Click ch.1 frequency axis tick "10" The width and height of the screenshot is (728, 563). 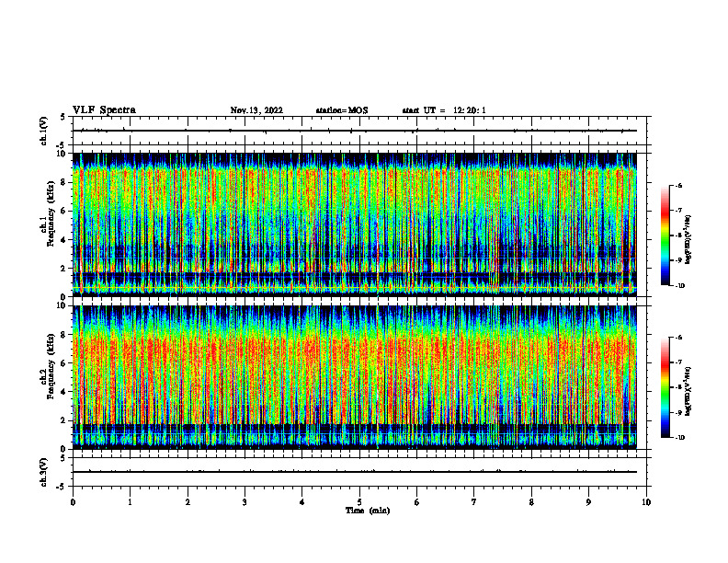click(x=63, y=154)
